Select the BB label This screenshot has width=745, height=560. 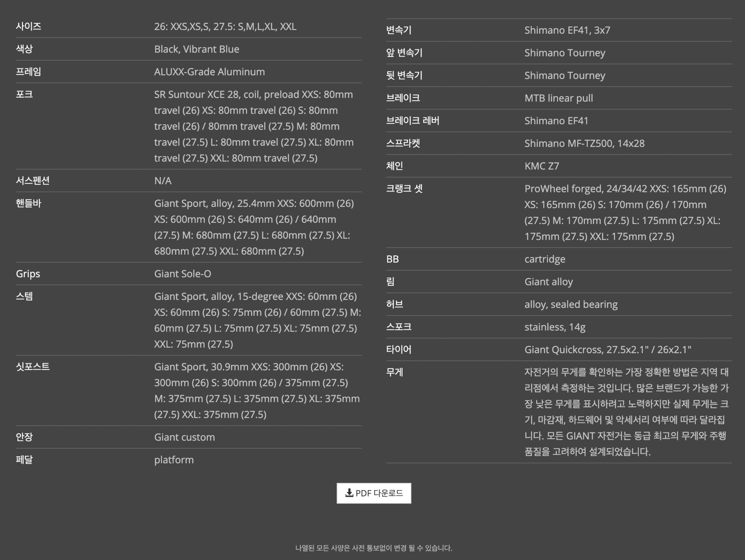pos(392,259)
